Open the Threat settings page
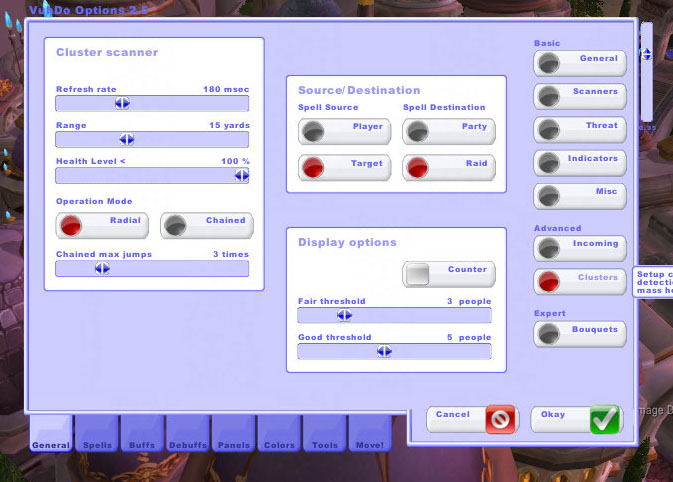 pos(580,130)
